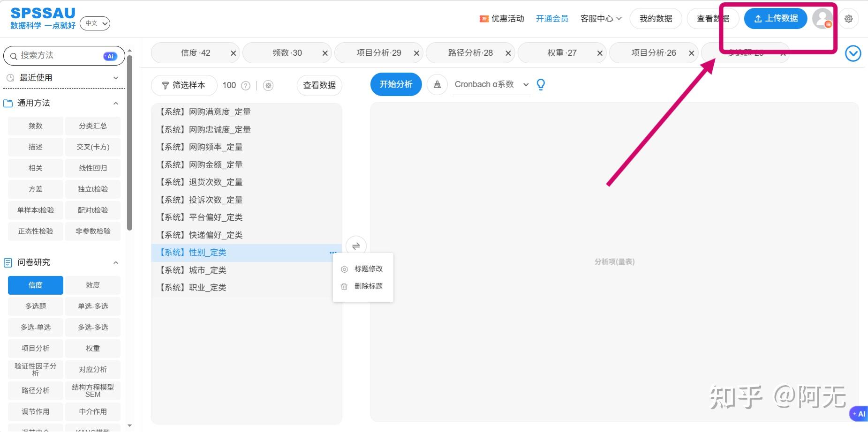Image resolution: width=868 pixels, height=432 pixels.
Task: Click the swap arrows transfer button
Action: coord(356,246)
